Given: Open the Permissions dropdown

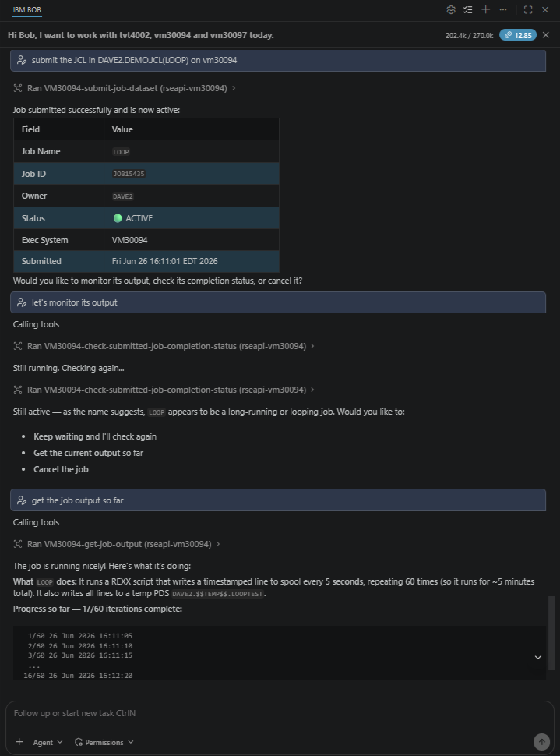Looking at the screenshot, I should tap(104, 743).
